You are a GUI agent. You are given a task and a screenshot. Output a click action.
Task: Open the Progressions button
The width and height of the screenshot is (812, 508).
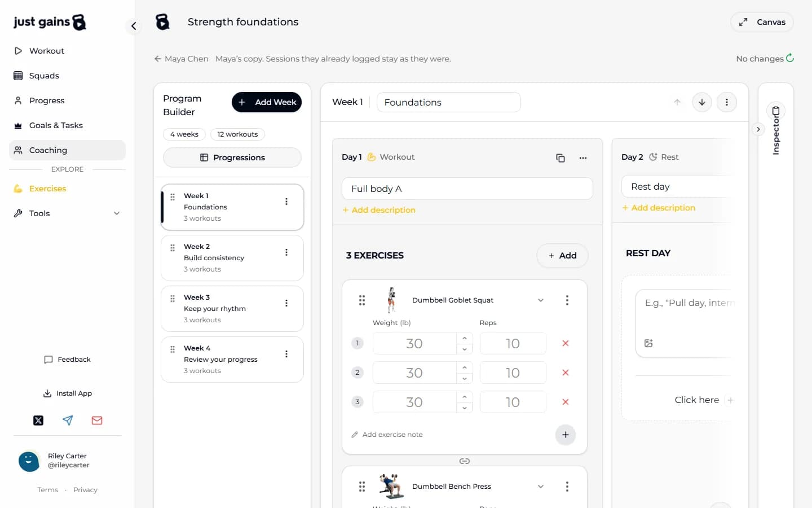pos(232,157)
